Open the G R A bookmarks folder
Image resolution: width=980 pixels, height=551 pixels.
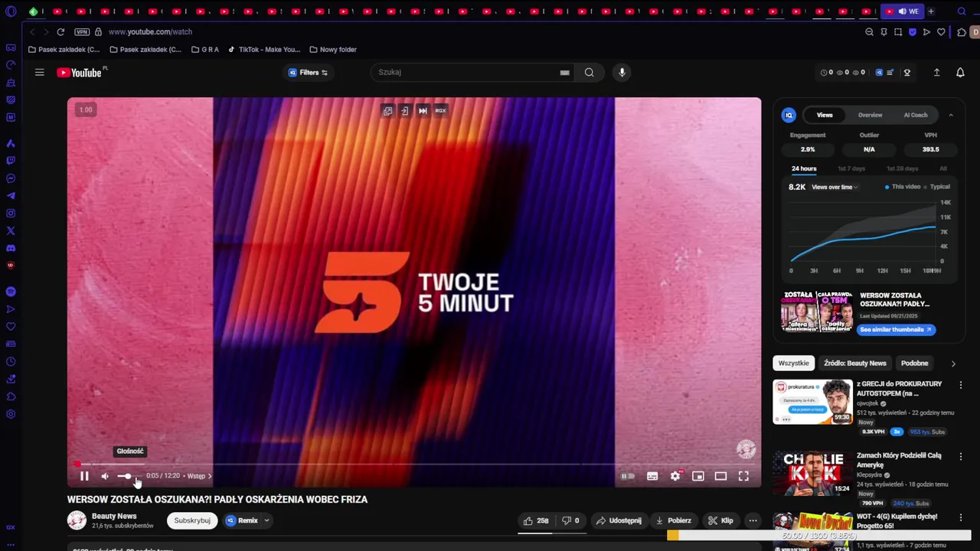[x=205, y=50]
